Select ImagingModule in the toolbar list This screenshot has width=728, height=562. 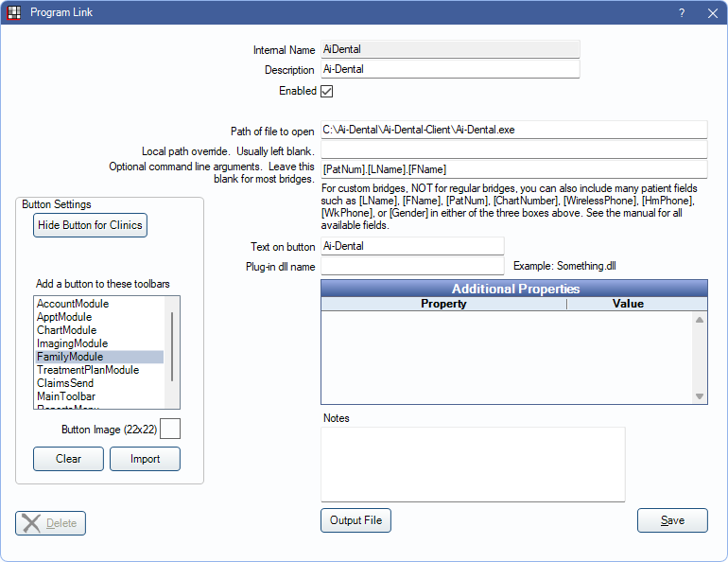[x=72, y=343]
